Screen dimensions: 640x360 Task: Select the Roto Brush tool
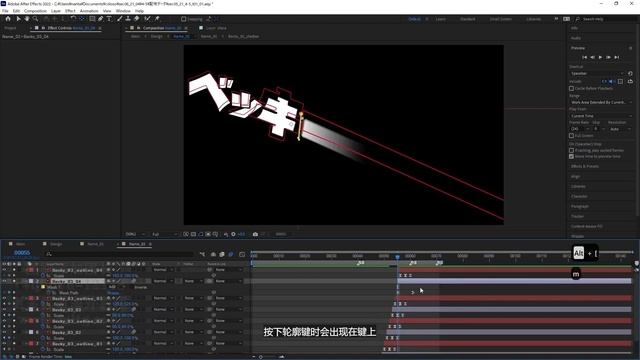click(x=147, y=19)
